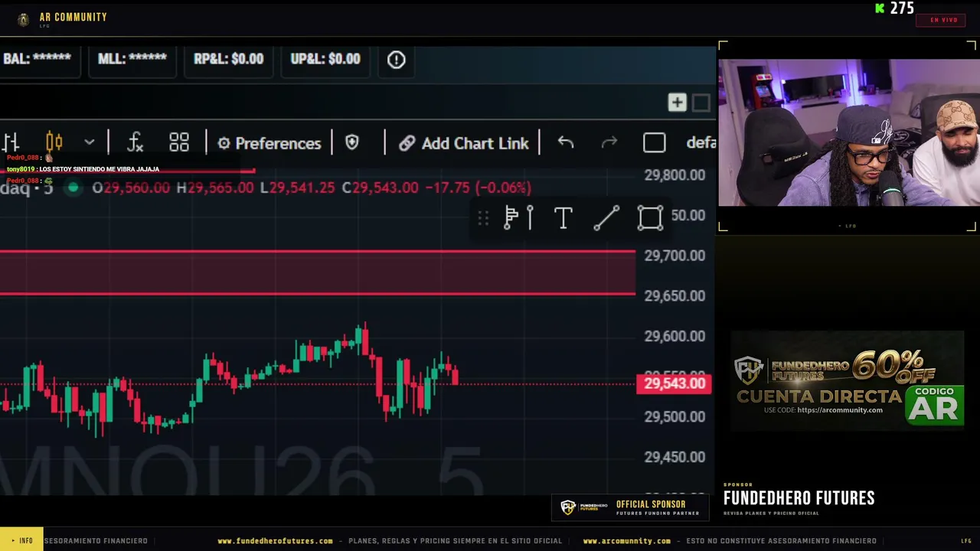This screenshot has height=551, width=980.
Task: Open chart Preferences
Action: point(269,143)
